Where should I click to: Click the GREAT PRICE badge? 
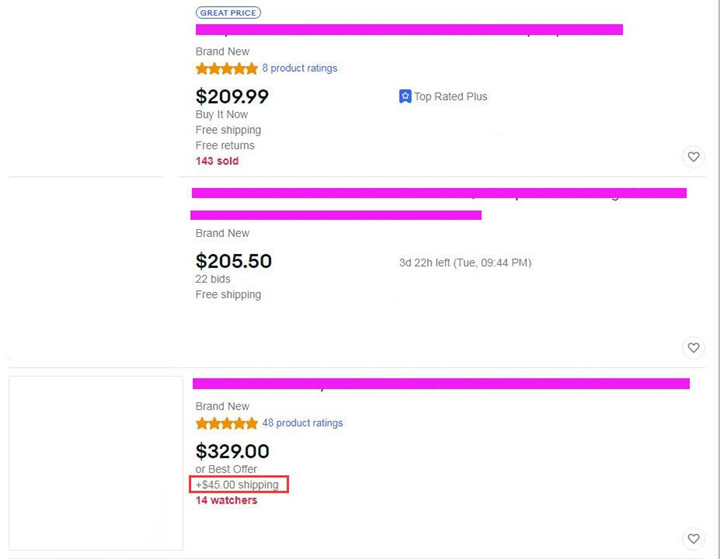pos(228,13)
